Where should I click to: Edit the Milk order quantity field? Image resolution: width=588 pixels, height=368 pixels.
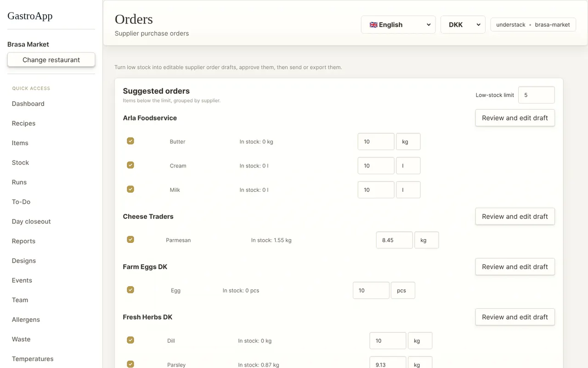coord(376,190)
